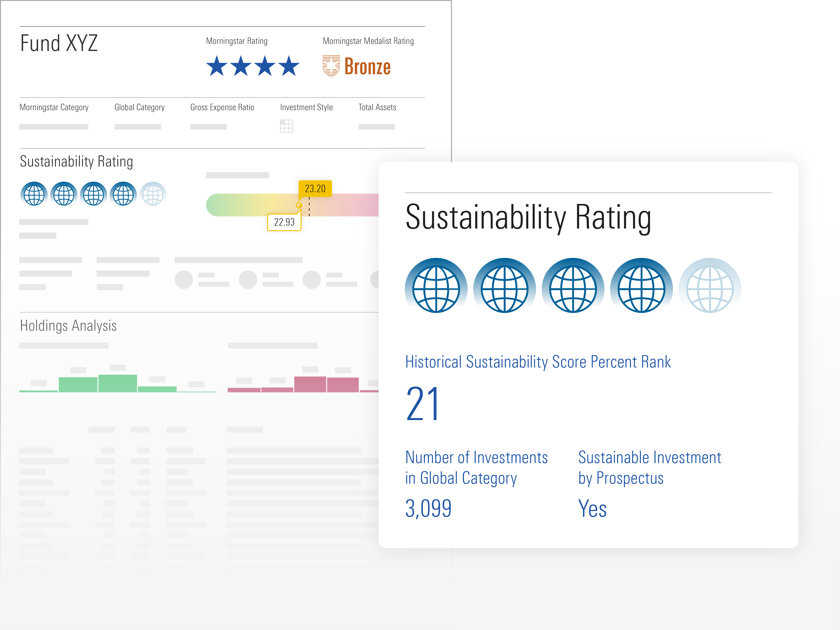Click the third large globe in card
Image resolution: width=840 pixels, height=630 pixels.
(x=573, y=289)
